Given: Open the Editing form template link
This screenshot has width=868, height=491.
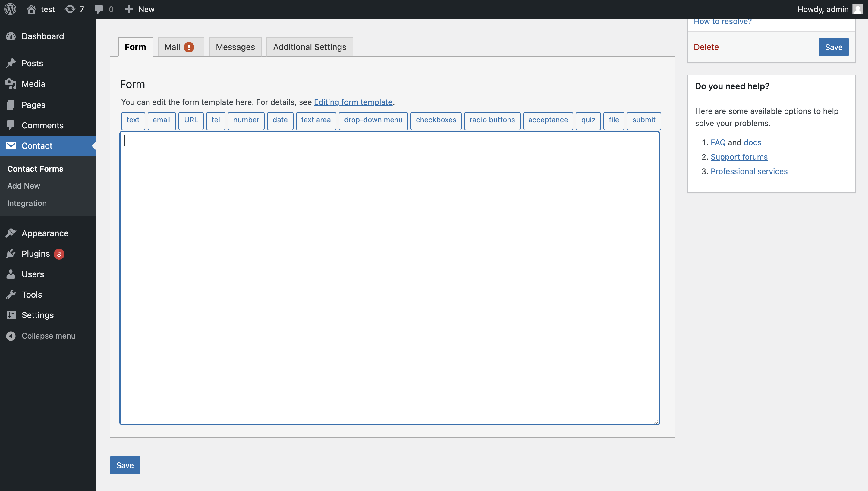Looking at the screenshot, I should click(x=353, y=102).
